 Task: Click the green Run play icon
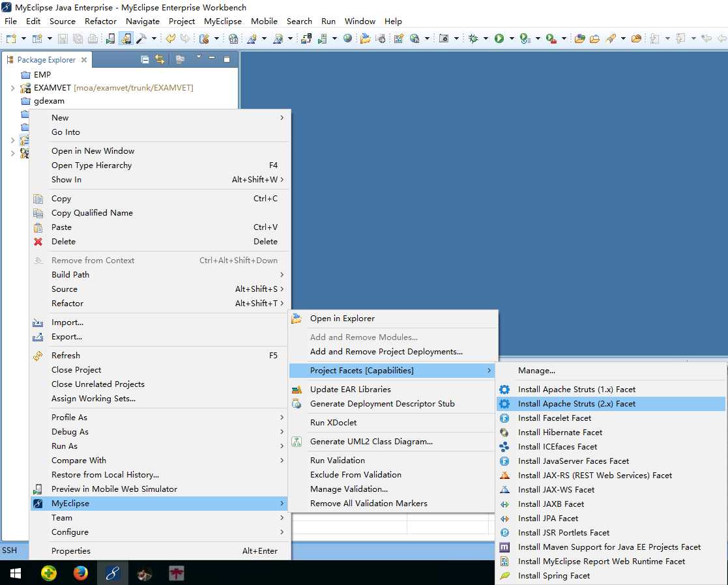coord(499,38)
